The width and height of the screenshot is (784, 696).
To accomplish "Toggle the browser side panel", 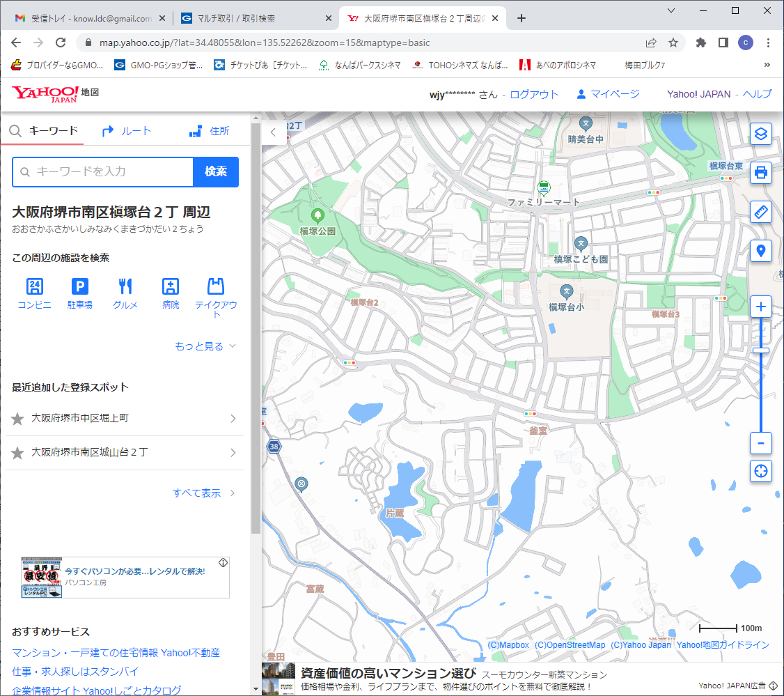I will click(x=723, y=42).
